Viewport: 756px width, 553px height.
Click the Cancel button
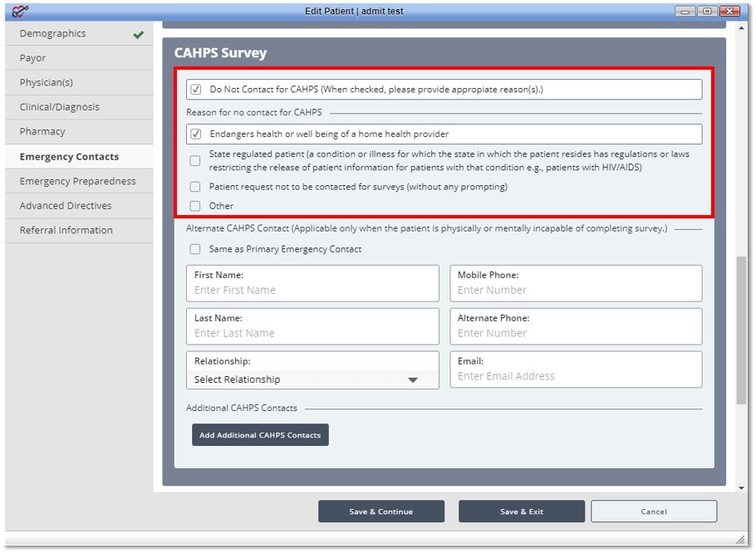(653, 511)
